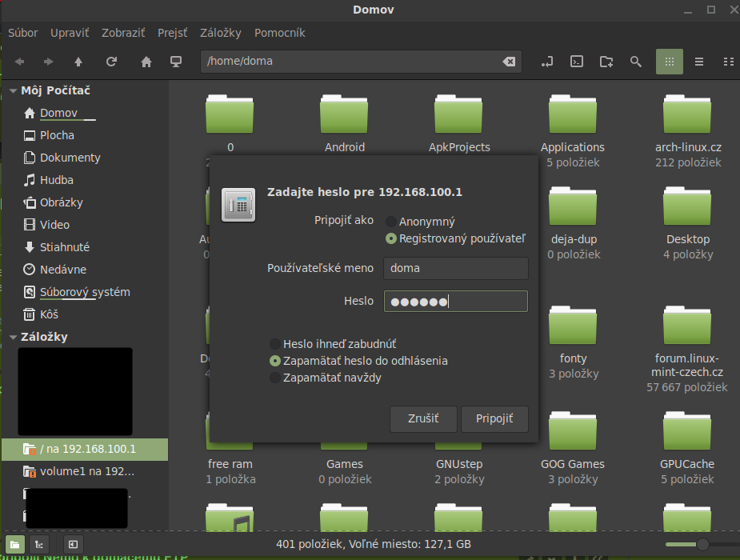740x560 pixels.
Task: Open the Súbor menu
Action: point(23,33)
